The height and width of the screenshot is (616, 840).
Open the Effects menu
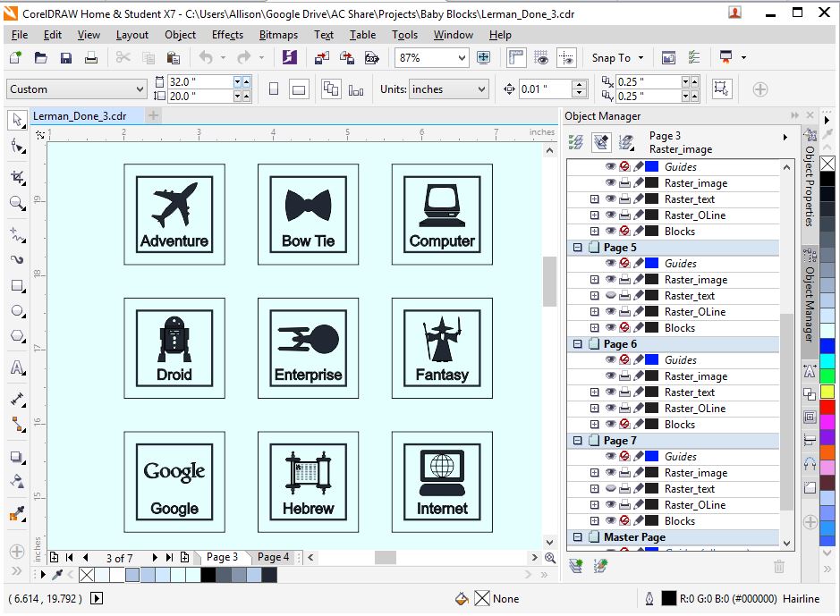pos(227,35)
